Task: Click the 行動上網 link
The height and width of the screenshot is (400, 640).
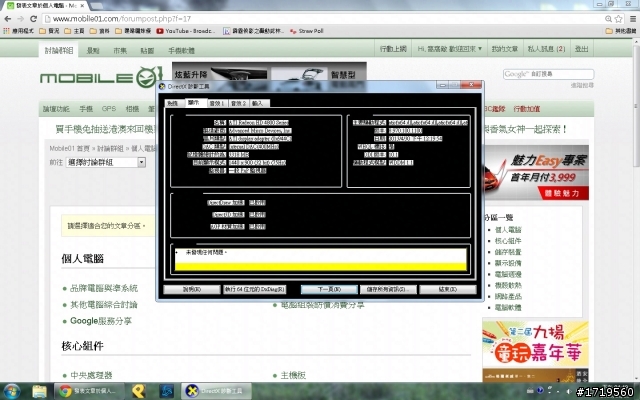Action: [393, 49]
